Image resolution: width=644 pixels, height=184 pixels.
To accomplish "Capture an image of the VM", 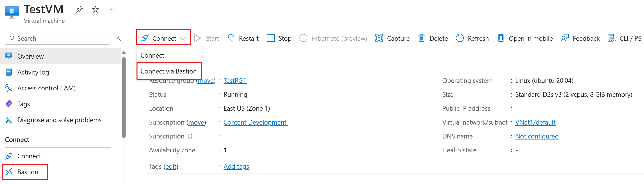I will (x=392, y=38).
